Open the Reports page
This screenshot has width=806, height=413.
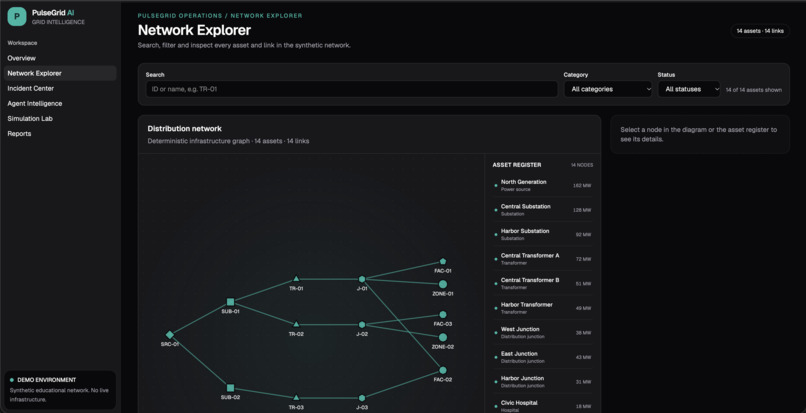(60, 134)
